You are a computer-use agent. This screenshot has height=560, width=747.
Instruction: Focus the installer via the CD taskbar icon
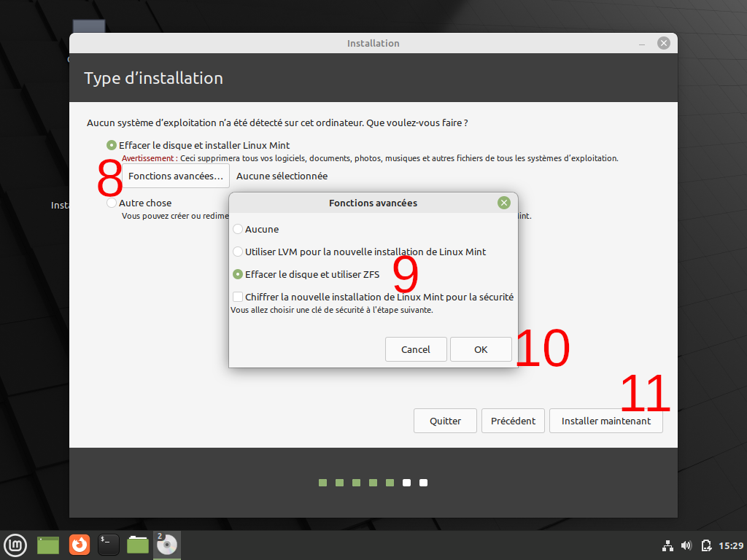click(x=166, y=545)
